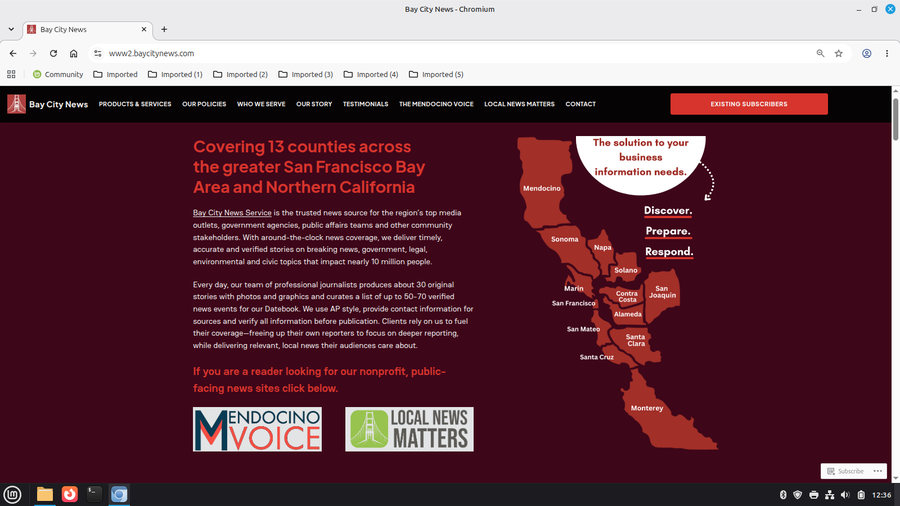Image resolution: width=900 pixels, height=506 pixels.
Task: Click the battery tray icon
Action: point(861,495)
